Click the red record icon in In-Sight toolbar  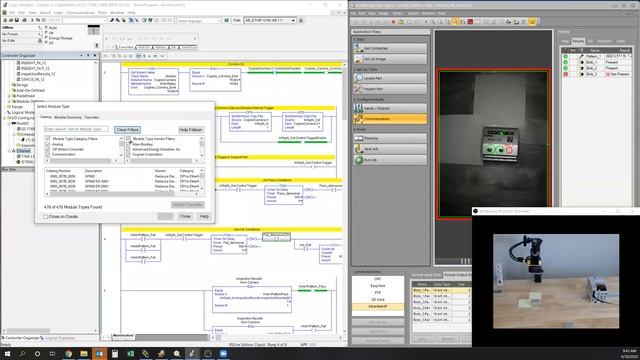[393, 22]
